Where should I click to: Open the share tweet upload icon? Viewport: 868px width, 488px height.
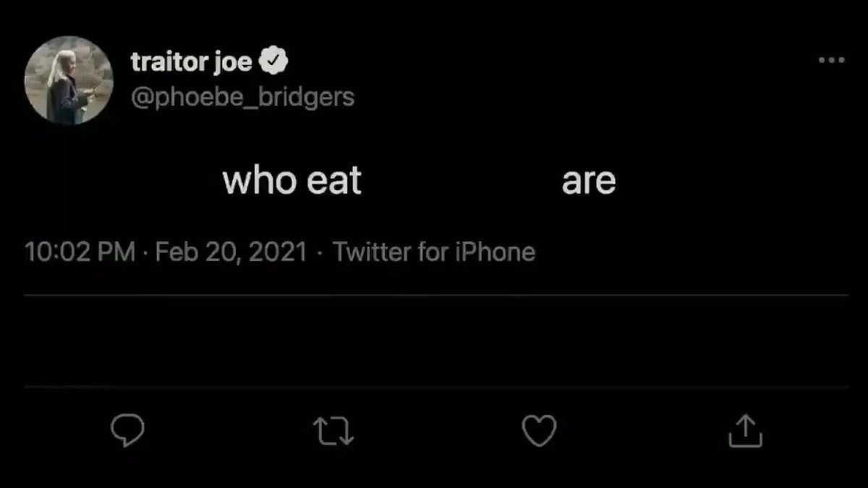[x=745, y=431]
